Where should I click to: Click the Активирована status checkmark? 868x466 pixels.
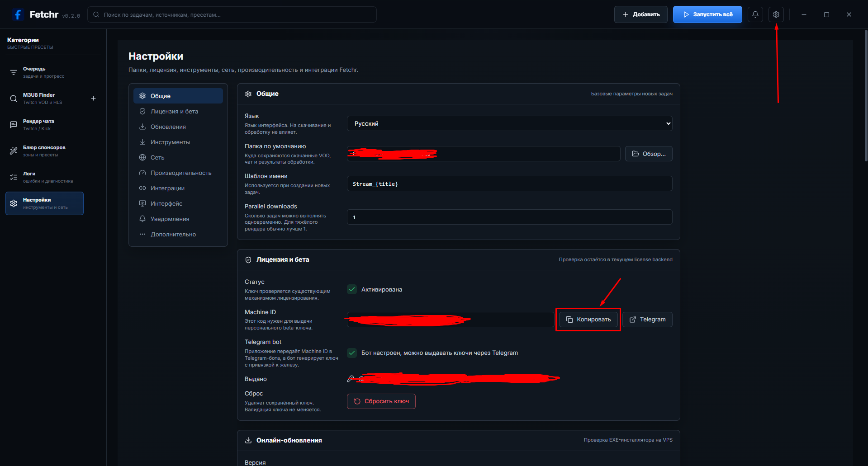click(352, 289)
